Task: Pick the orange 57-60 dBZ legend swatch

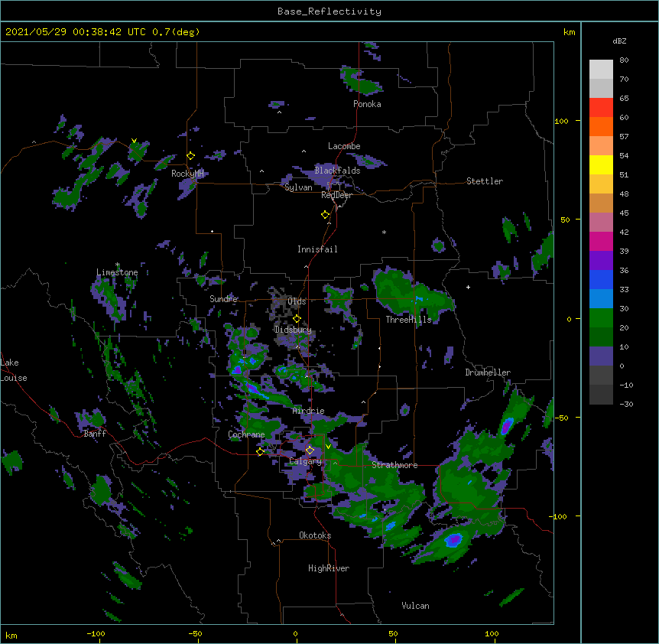Action: pos(601,126)
